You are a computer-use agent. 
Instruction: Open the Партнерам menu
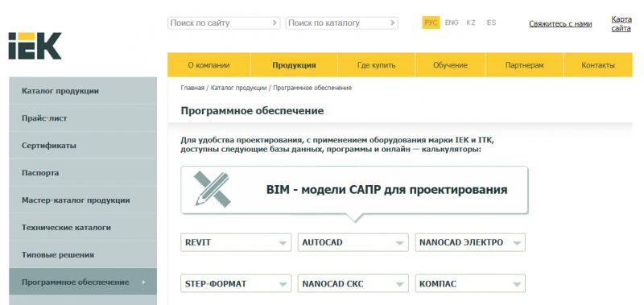[525, 65]
